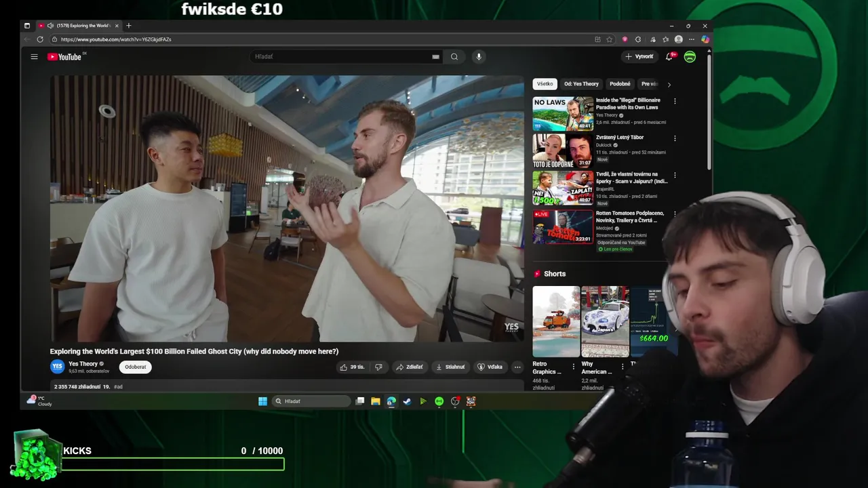Open a new browser tab
Screen dimensions: 868x488
(129, 26)
